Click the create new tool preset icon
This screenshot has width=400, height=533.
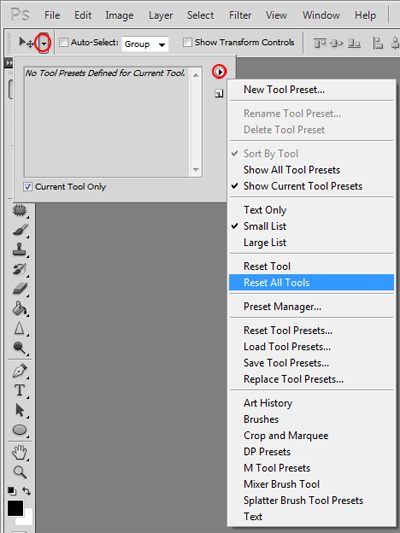coord(219,93)
